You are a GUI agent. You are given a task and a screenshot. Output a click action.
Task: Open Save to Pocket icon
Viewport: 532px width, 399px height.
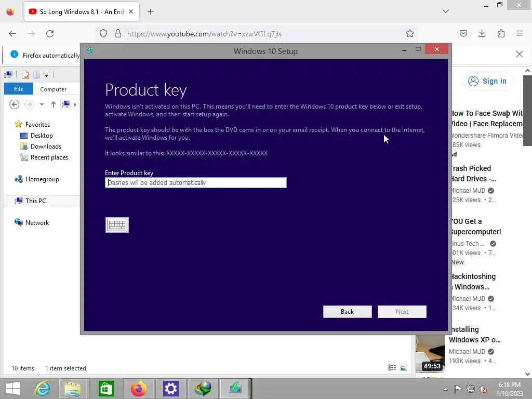[x=463, y=33]
